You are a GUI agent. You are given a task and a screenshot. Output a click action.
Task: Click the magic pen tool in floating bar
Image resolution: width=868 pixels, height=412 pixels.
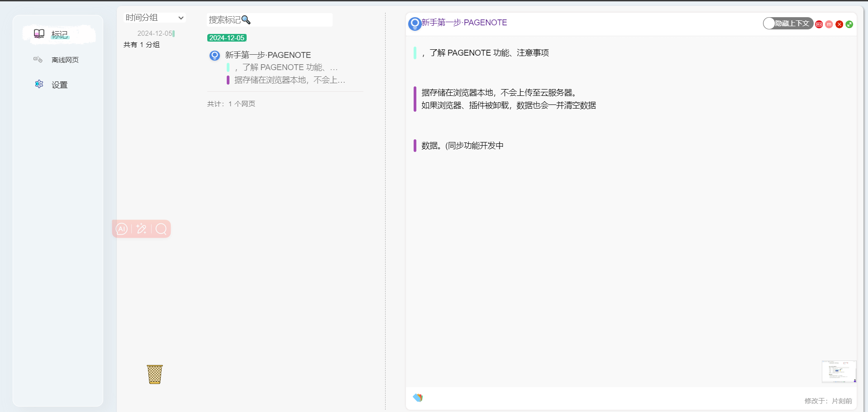pos(142,229)
